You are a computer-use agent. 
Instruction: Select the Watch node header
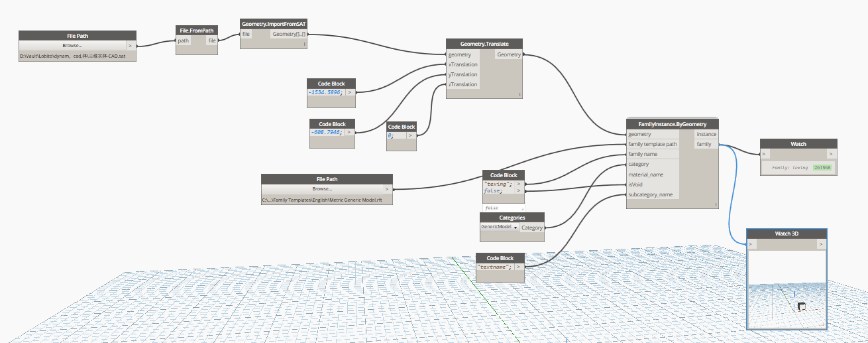coord(798,143)
